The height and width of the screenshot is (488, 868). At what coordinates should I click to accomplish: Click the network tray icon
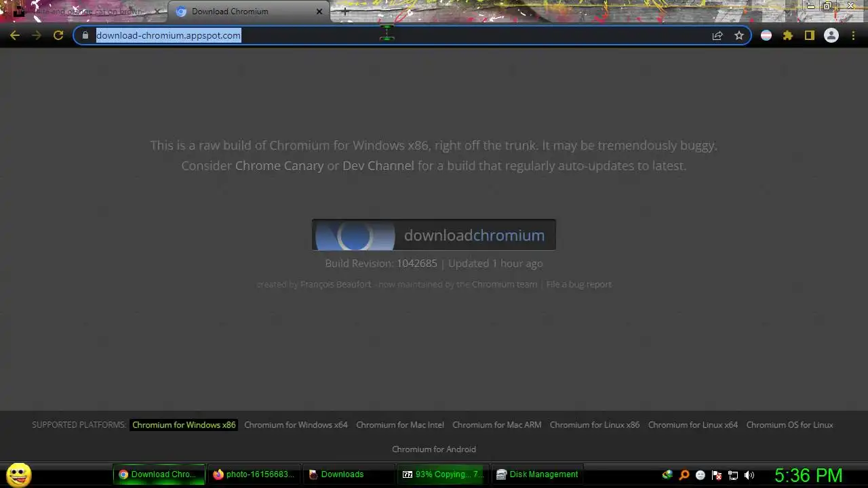pyautogui.click(x=733, y=475)
